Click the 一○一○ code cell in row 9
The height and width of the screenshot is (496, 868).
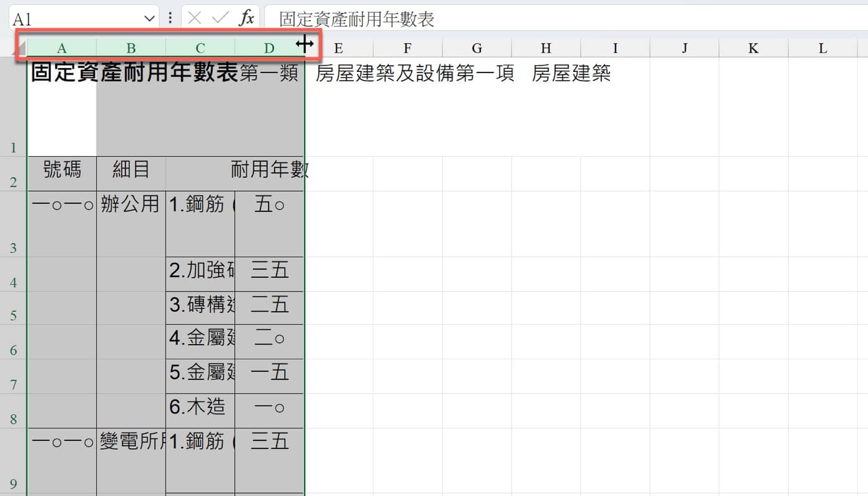pyautogui.click(x=62, y=461)
